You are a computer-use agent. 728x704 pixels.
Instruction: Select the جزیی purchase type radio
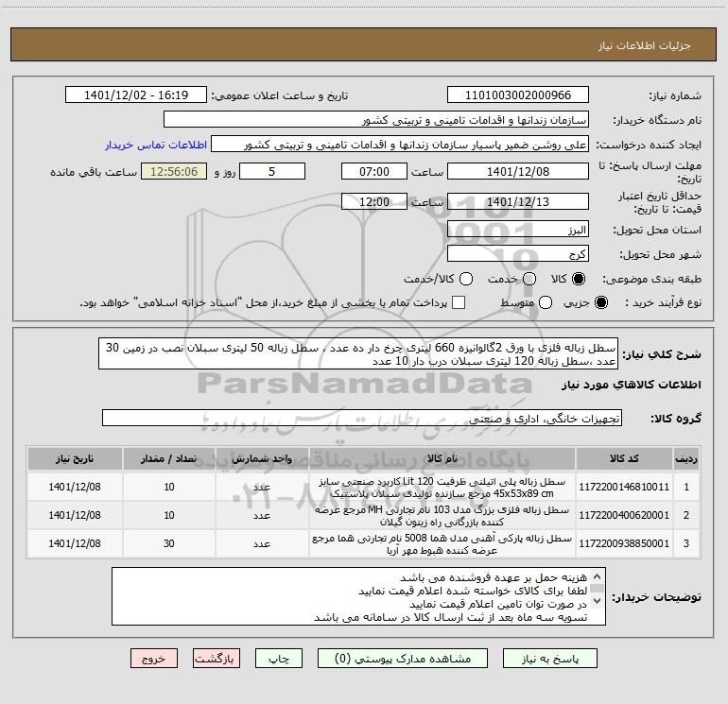pyautogui.click(x=600, y=302)
